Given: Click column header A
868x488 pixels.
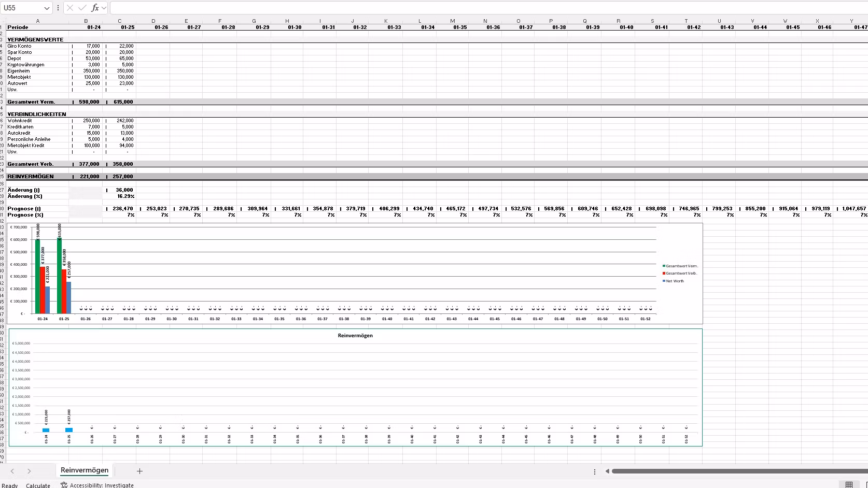Looking at the screenshot, I should [37, 21].
